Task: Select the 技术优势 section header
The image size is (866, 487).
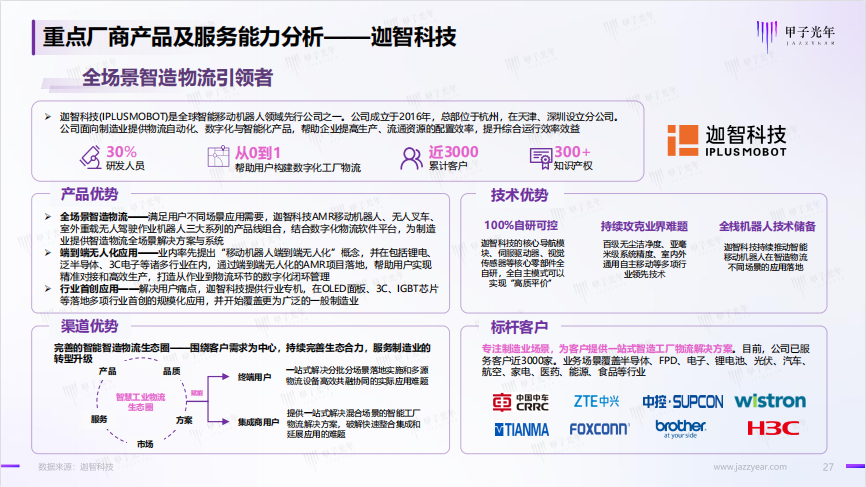Action: coord(519,194)
